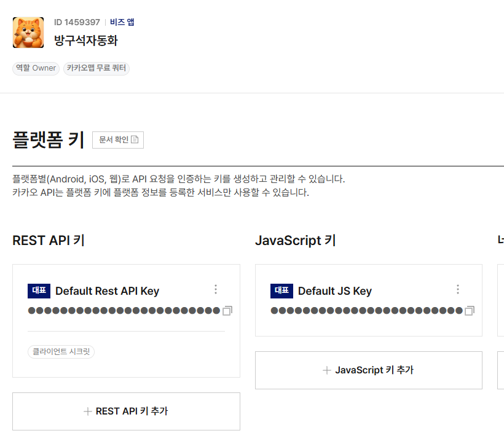
Task: Click the 역할 Owner badge
Action: pos(36,68)
